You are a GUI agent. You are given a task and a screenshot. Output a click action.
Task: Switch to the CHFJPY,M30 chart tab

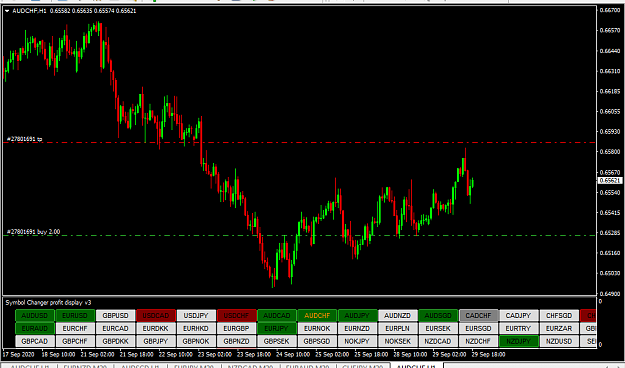coord(363,366)
